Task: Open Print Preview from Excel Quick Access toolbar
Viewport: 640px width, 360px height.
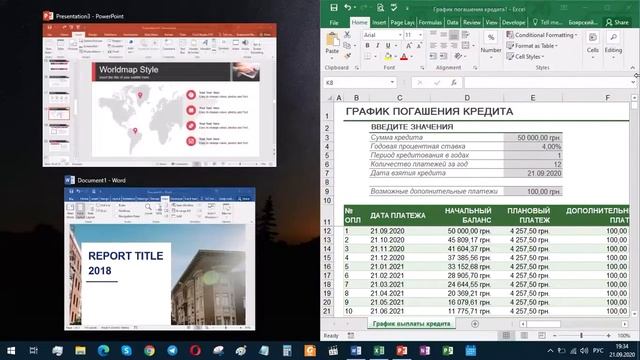Action: (x=380, y=7)
